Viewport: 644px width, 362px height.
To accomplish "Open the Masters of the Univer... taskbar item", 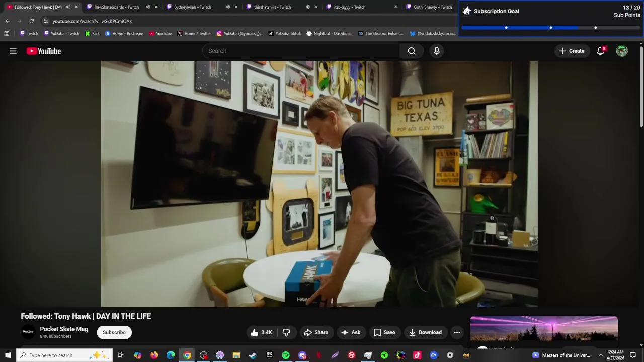I will (561, 355).
